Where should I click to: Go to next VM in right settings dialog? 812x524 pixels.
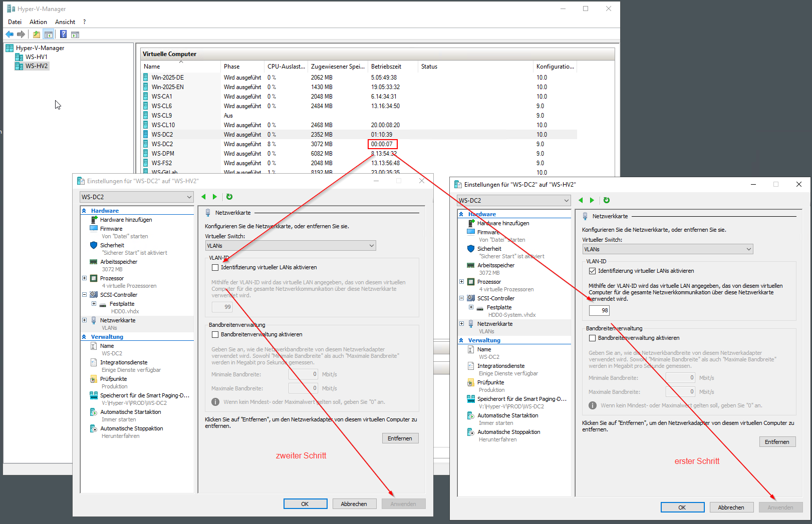pyautogui.click(x=592, y=200)
